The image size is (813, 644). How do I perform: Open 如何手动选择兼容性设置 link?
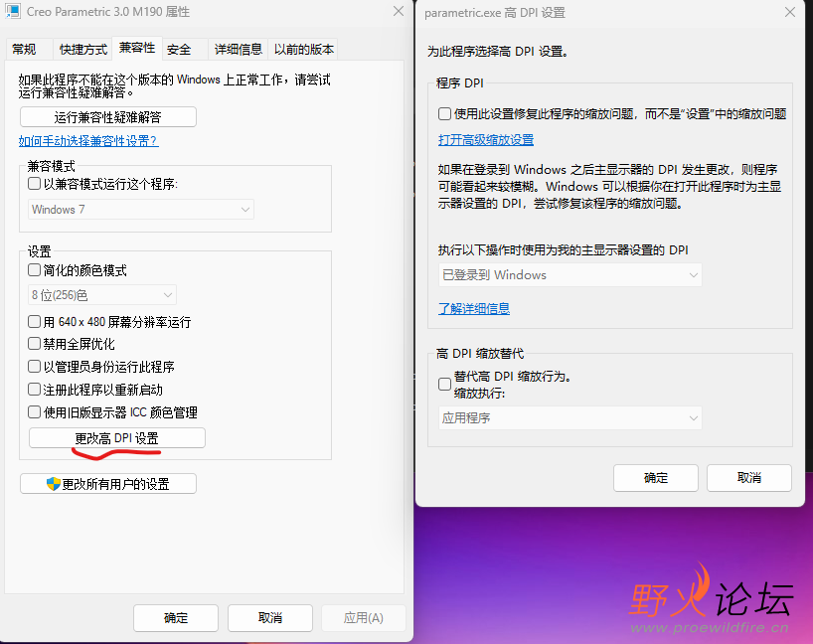[x=88, y=140]
